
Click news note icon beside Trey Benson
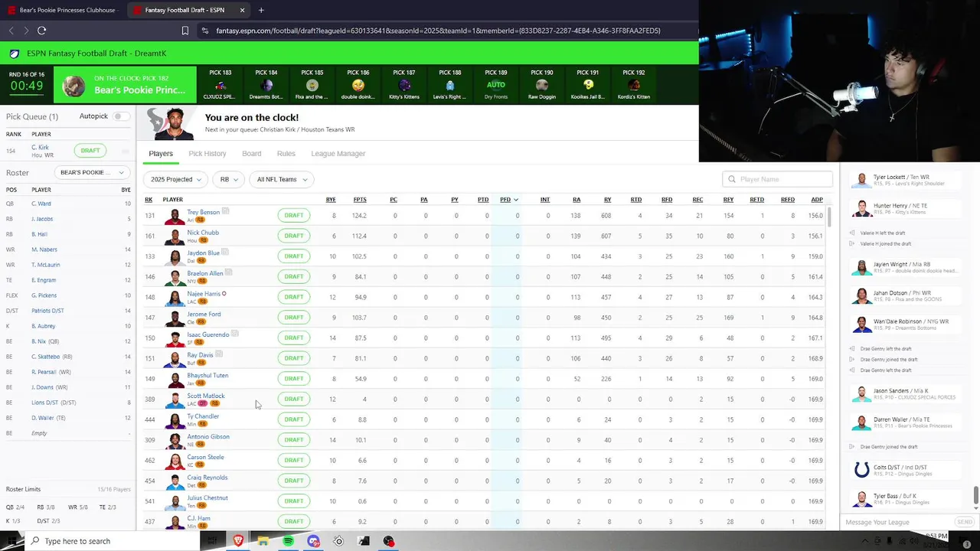click(x=226, y=211)
